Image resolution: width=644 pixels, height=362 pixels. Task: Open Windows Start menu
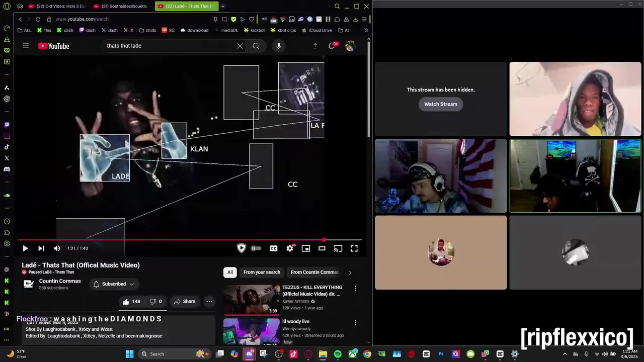tap(129, 354)
